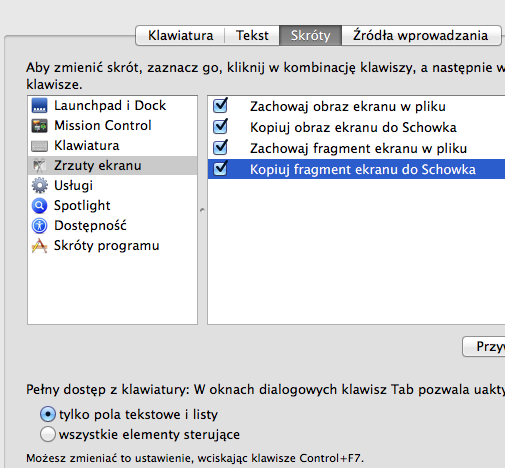This screenshot has width=505, height=468.
Task: Select the Launchpad i Dock icon
Action: pos(39,106)
